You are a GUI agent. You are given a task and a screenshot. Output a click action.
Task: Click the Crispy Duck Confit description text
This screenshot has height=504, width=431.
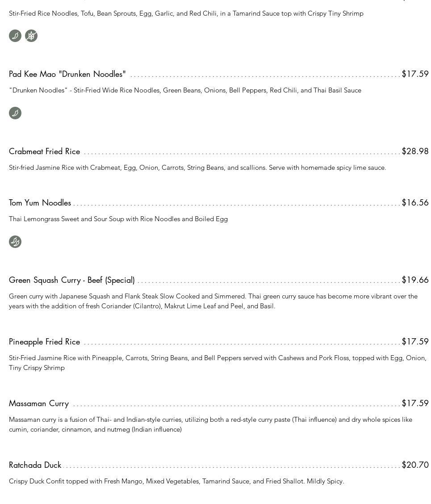(x=176, y=481)
